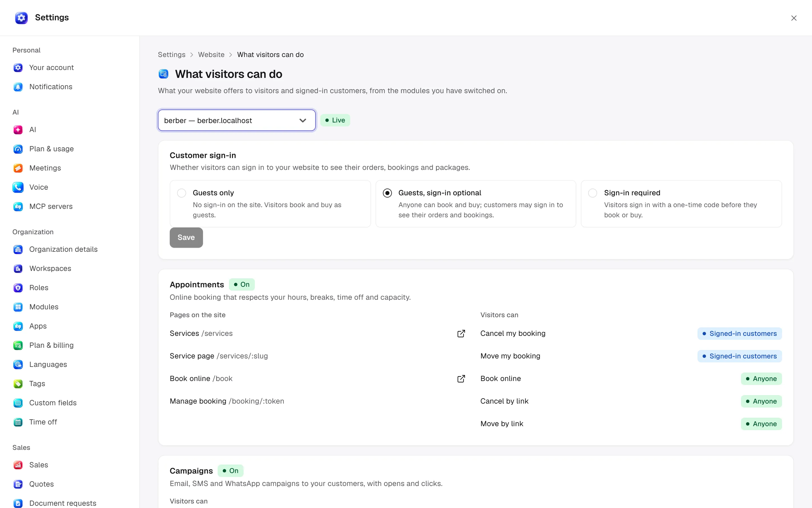Select the pink AI sparkle icon
The height and width of the screenshot is (508, 812).
(x=18, y=130)
